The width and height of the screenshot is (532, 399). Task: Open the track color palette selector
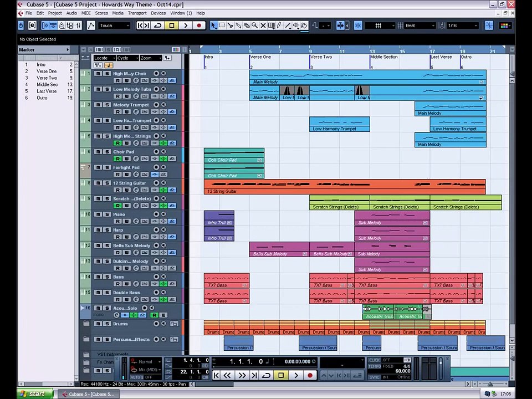tap(504, 25)
